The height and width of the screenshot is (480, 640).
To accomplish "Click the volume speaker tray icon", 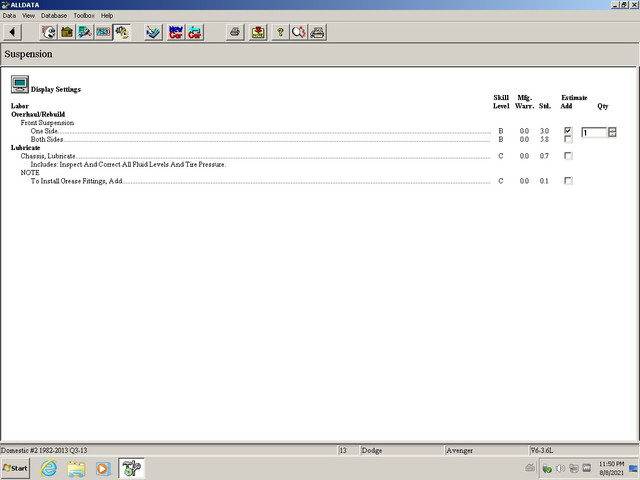I will [x=560, y=469].
